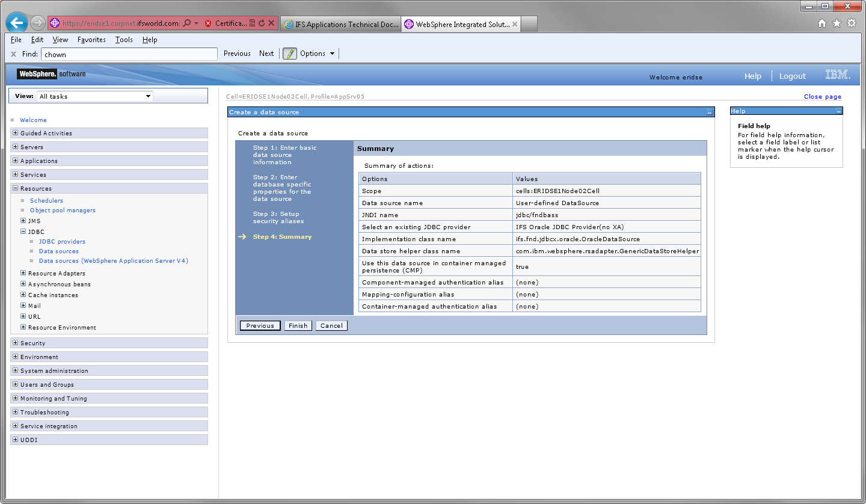The width and height of the screenshot is (866, 504).
Task: Open Data sources (WebSphere Application Server V4) link
Action: click(x=114, y=260)
